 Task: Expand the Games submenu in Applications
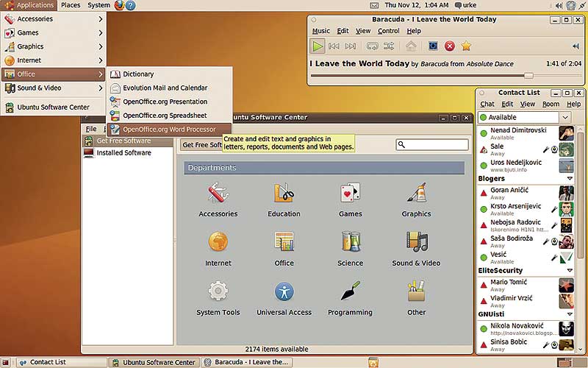pos(53,32)
